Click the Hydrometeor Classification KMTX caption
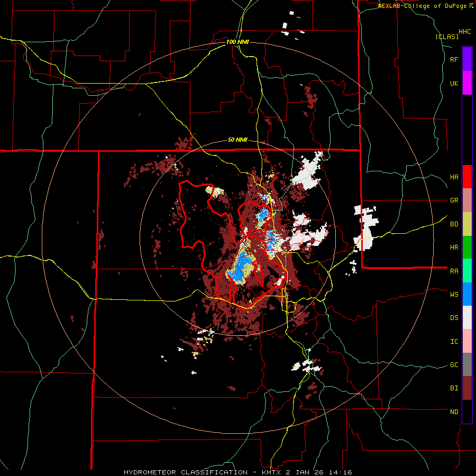This screenshot has width=476, height=476. [237, 472]
